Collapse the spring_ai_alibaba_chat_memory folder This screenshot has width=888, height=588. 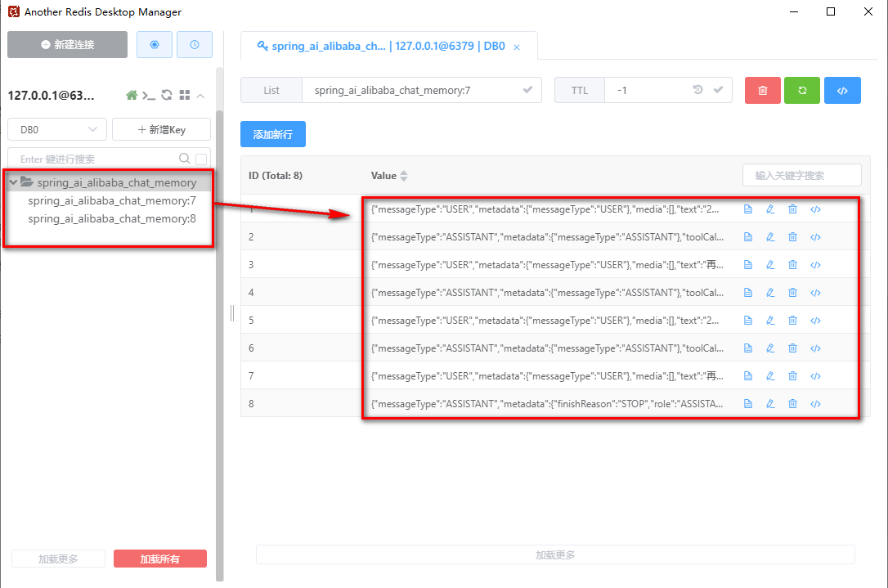point(14,182)
